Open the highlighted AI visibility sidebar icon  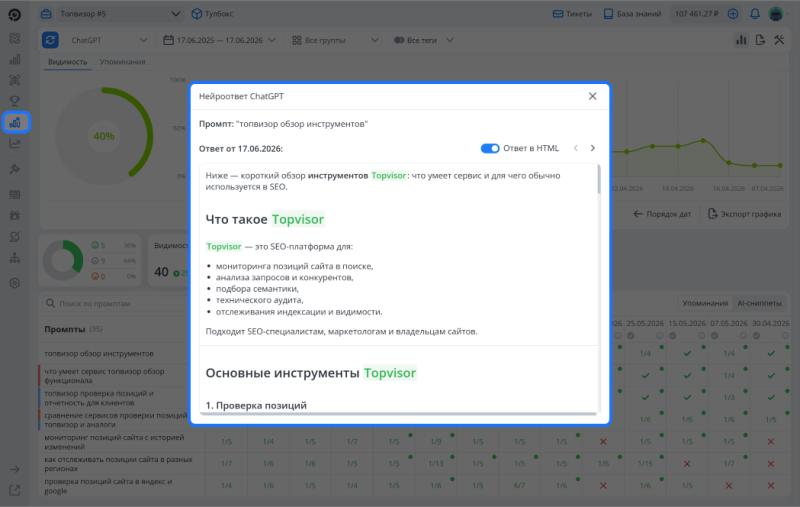[16, 122]
